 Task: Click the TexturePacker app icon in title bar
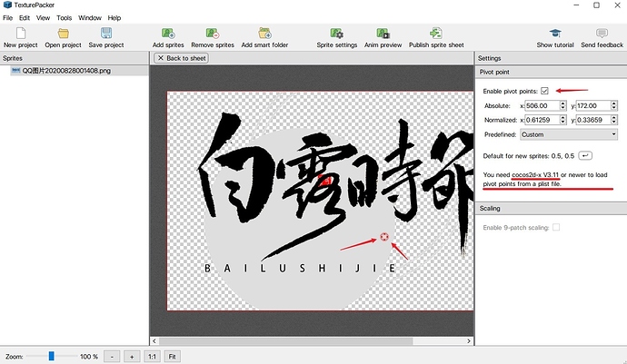coord(7,5)
